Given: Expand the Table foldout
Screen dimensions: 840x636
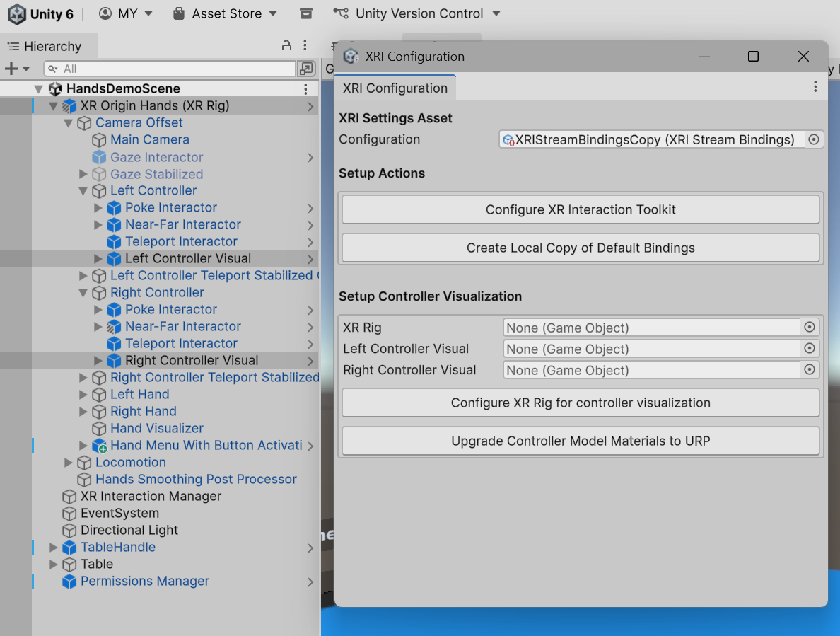Looking at the screenshot, I should click(x=54, y=565).
